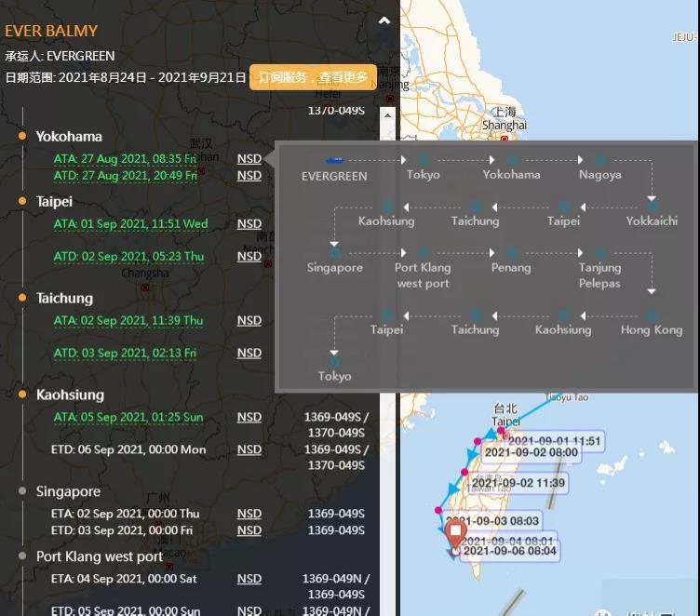Click the first Tokyo node in route popup
This screenshot has height=616, width=700.
tap(424, 159)
